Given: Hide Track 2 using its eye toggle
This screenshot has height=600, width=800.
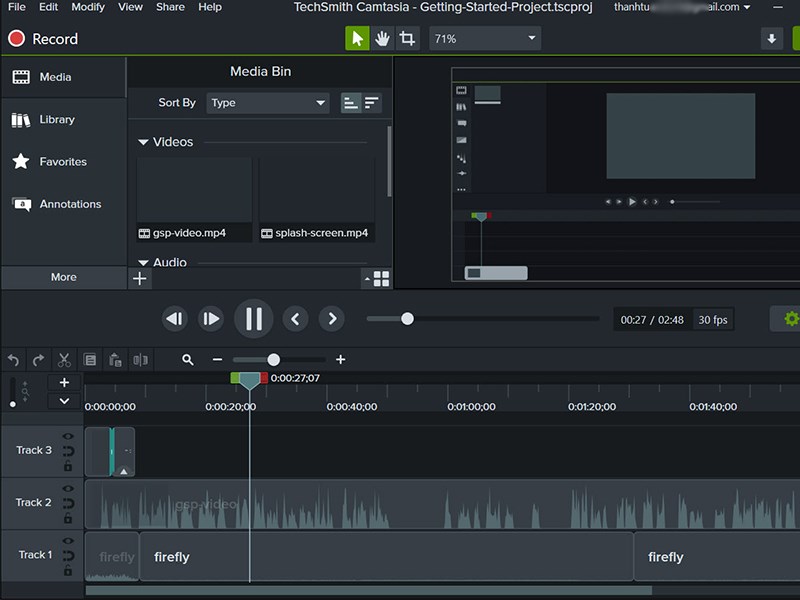Looking at the screenshot, I should coord(66,488).
